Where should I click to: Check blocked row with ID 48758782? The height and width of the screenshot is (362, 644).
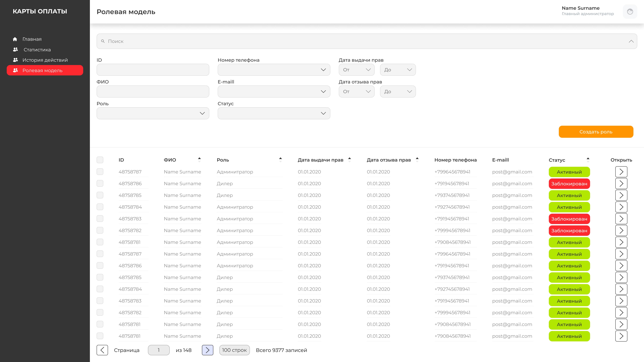[x=100, y=230]
